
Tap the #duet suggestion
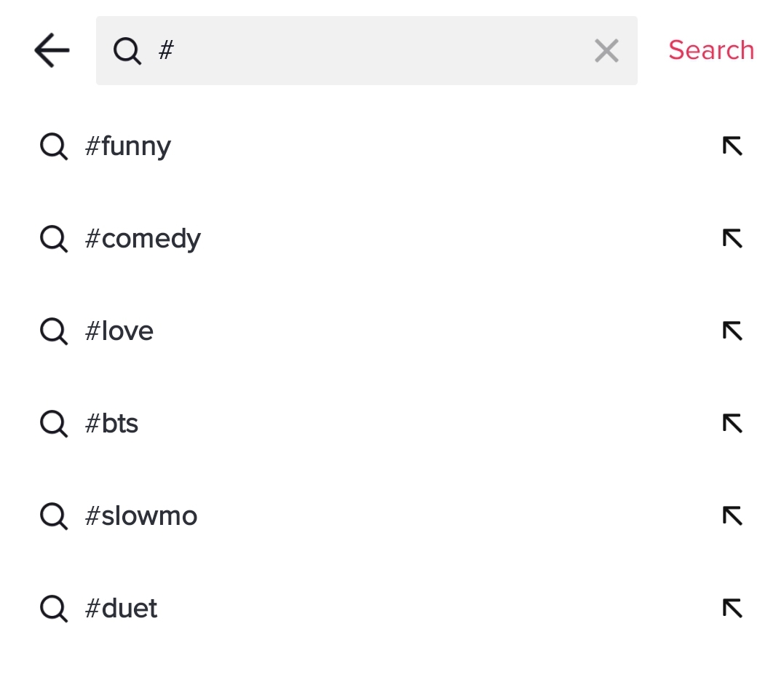pyautogui.click(x=122, y=609)
